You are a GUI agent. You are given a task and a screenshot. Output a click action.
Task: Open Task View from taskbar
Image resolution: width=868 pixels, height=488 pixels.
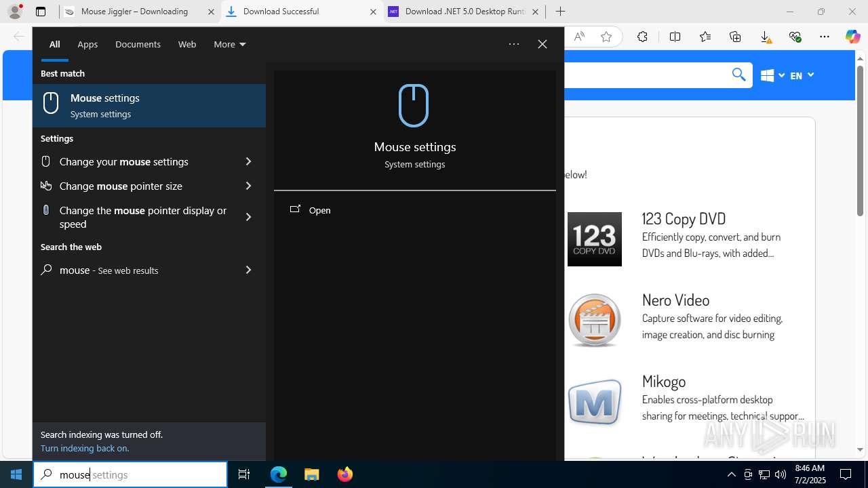[x=244, y=474]
